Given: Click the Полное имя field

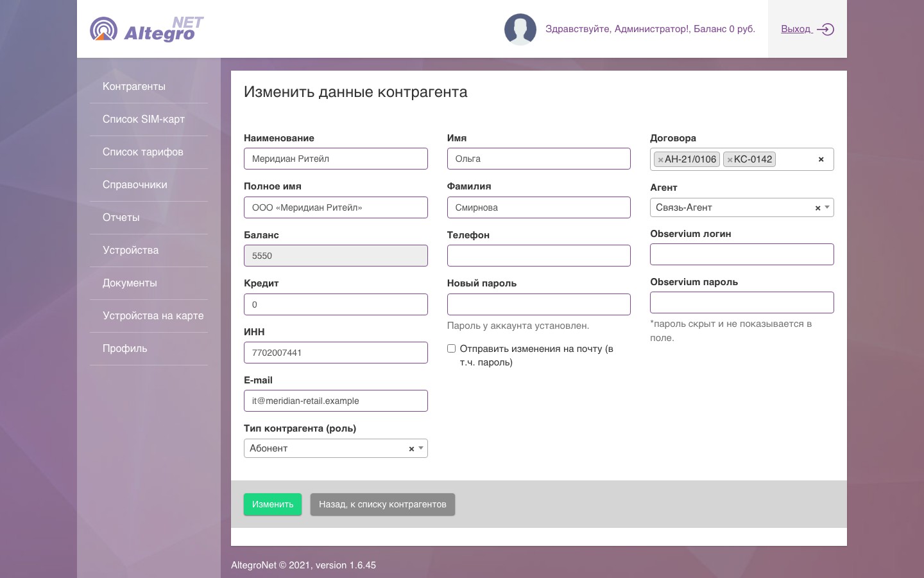Looking at the screenshot, I should [336, 207].
